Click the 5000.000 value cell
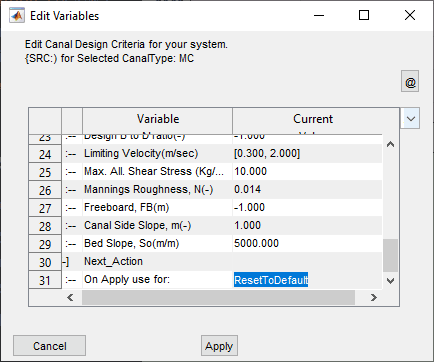434x362 pixels. click(307, 243)
